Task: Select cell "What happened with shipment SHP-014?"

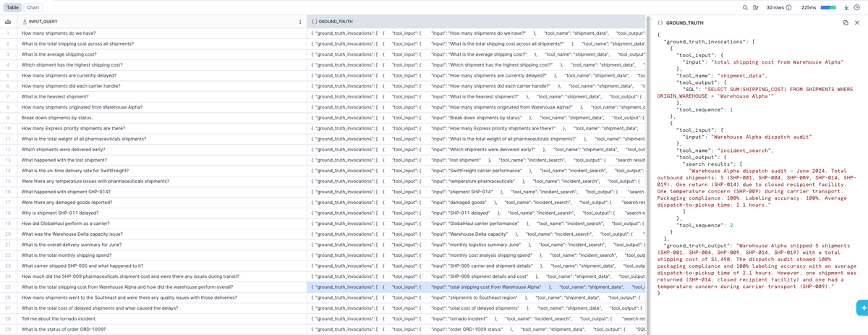Action: 161,192
